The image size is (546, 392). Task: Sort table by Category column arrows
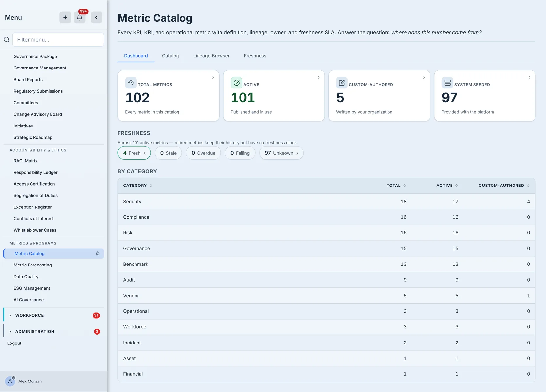pos(151,186)
